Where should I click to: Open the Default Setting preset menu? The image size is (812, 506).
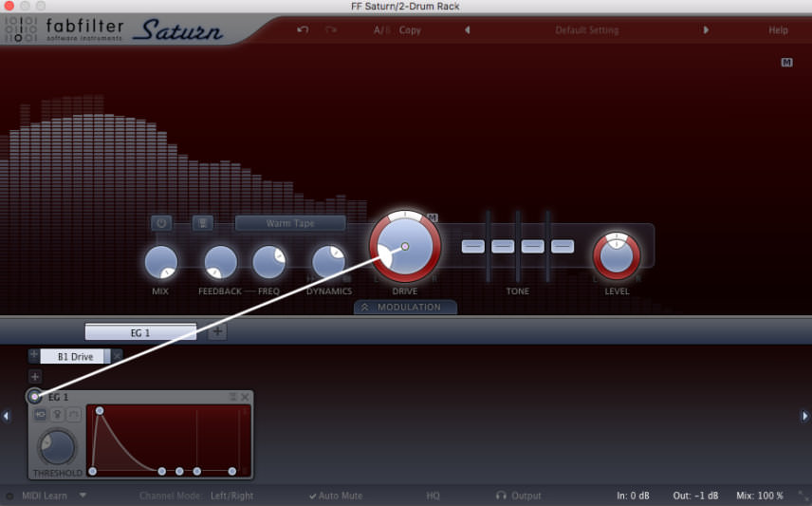[x=587, y=30]
